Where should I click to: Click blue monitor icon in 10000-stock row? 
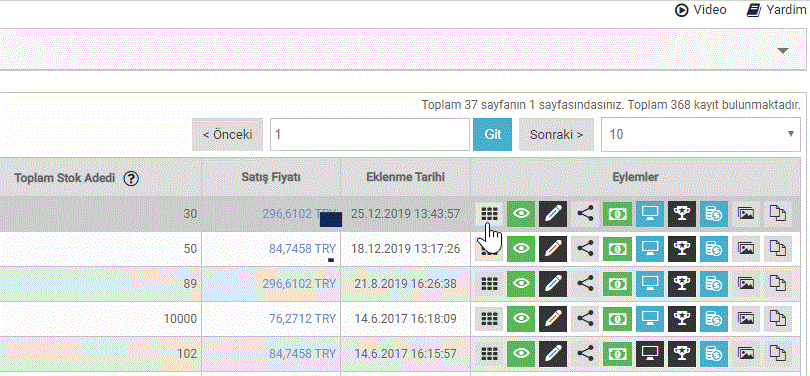point(649,319)
